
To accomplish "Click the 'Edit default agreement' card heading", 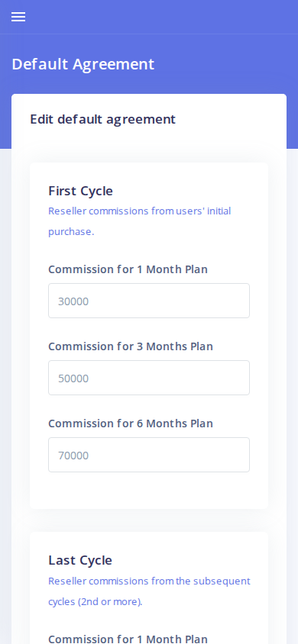I will [102, 120].
